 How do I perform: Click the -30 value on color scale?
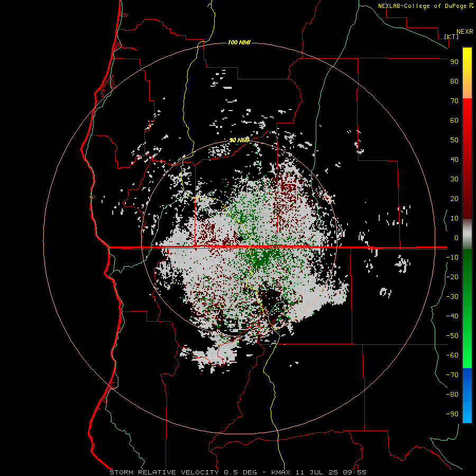452,297
